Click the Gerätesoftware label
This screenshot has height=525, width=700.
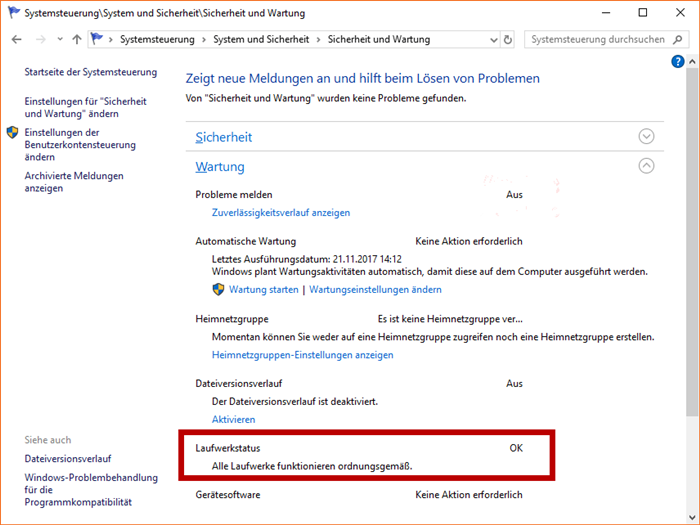click(228, 495)
